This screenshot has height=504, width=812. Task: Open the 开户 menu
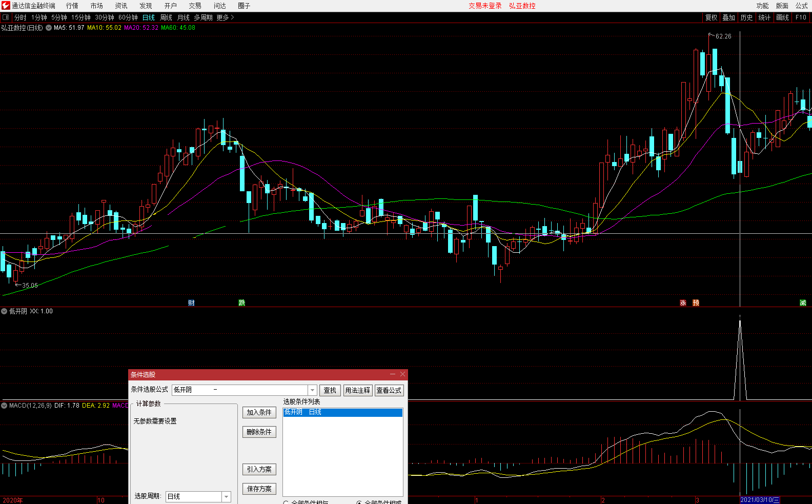pos(171,6)
